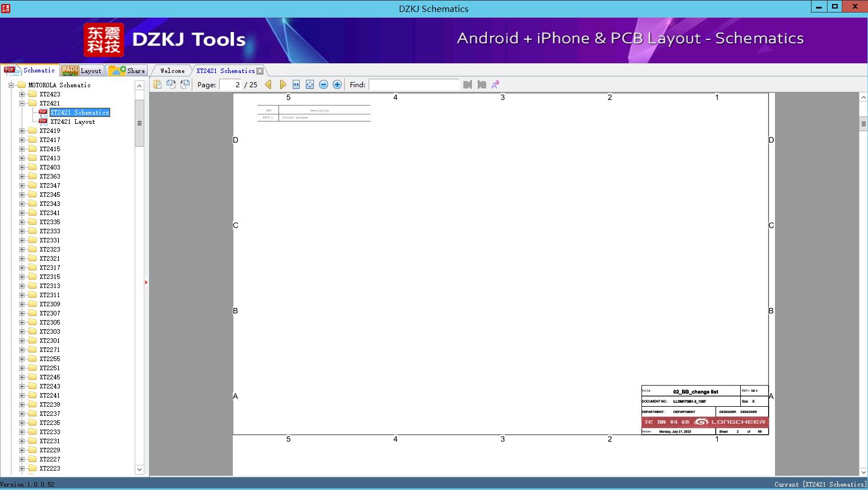Screen dimensions: 868x490
Task: Find next match icon
Action: tap(482, 84)
